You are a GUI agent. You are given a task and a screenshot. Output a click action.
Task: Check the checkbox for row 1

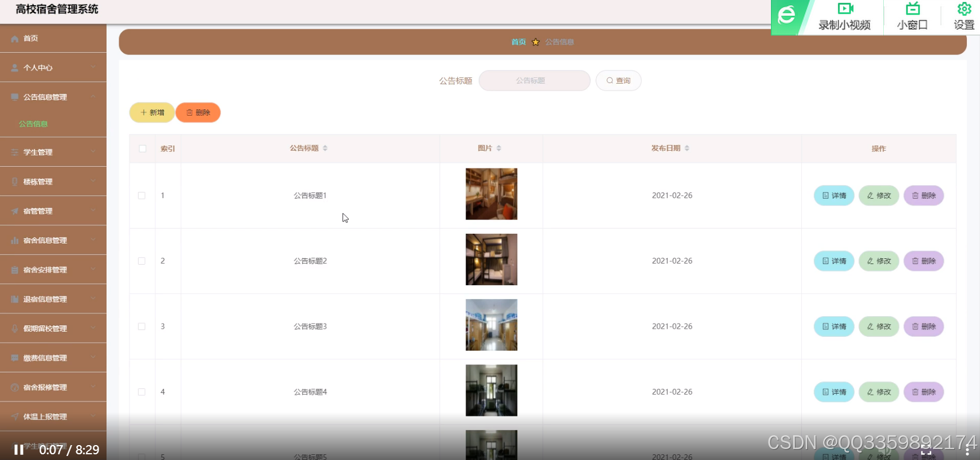click(141, 195)
